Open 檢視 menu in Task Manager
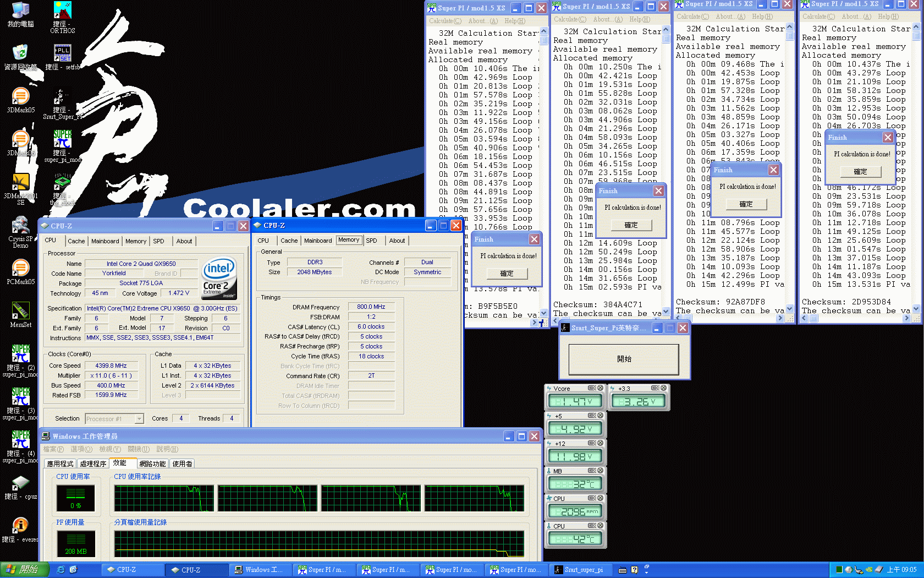 click(109, 449)
